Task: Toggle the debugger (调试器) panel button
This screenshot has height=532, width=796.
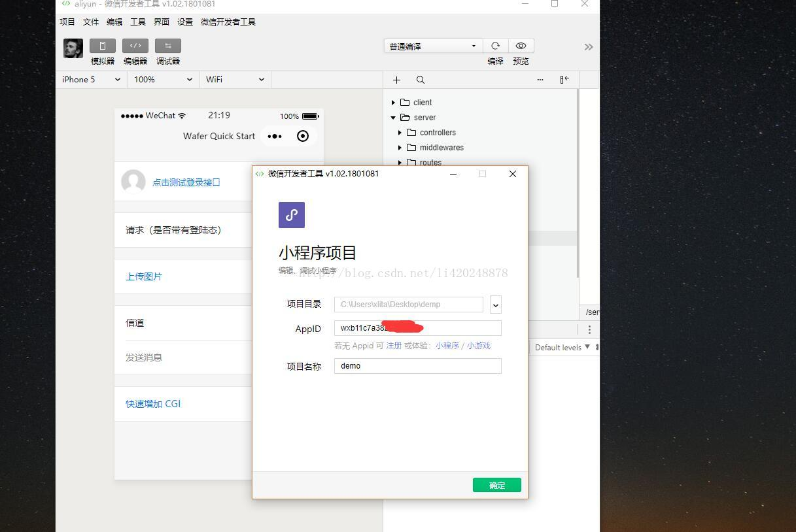Action: pyautogui.click(x=168, y=46)
